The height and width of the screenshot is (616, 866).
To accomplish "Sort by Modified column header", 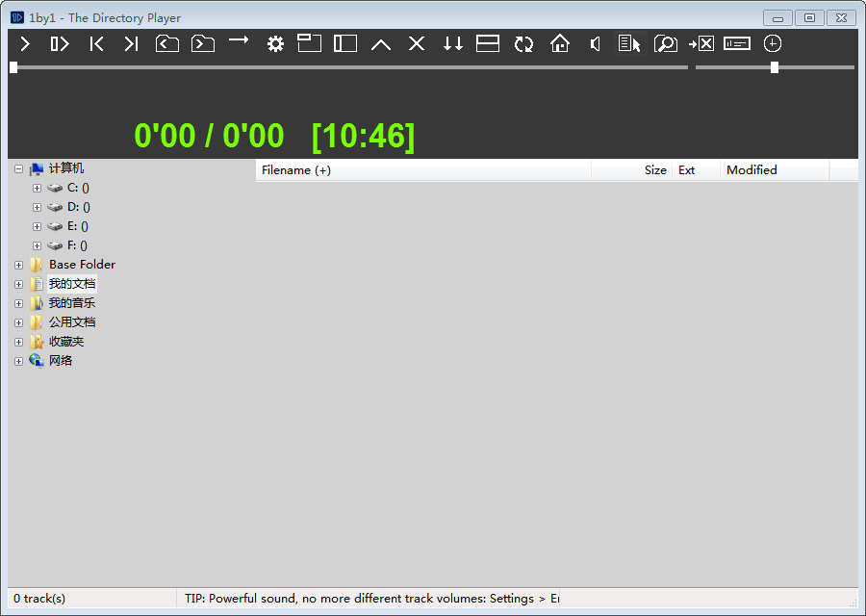I will (775, 170).
